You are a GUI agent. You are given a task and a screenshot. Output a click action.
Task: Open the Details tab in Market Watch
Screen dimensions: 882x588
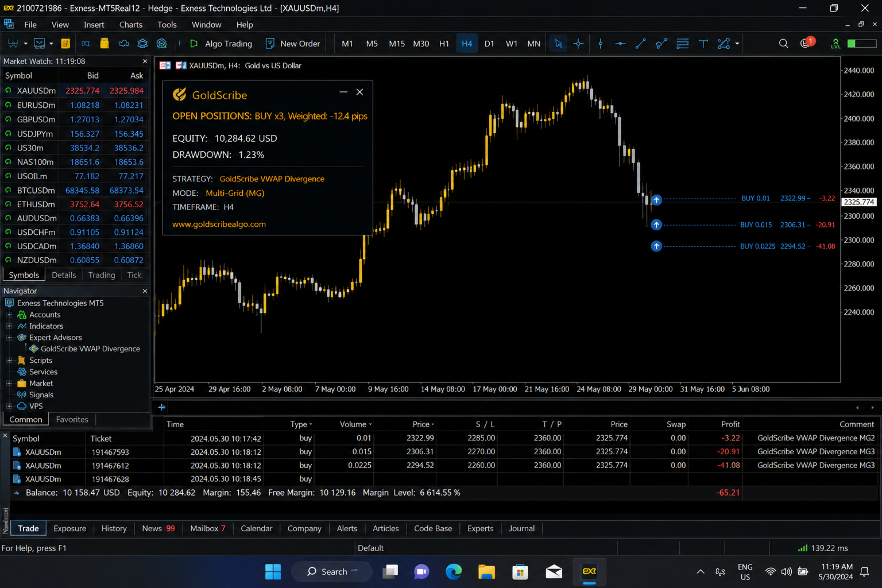(64, 275)
